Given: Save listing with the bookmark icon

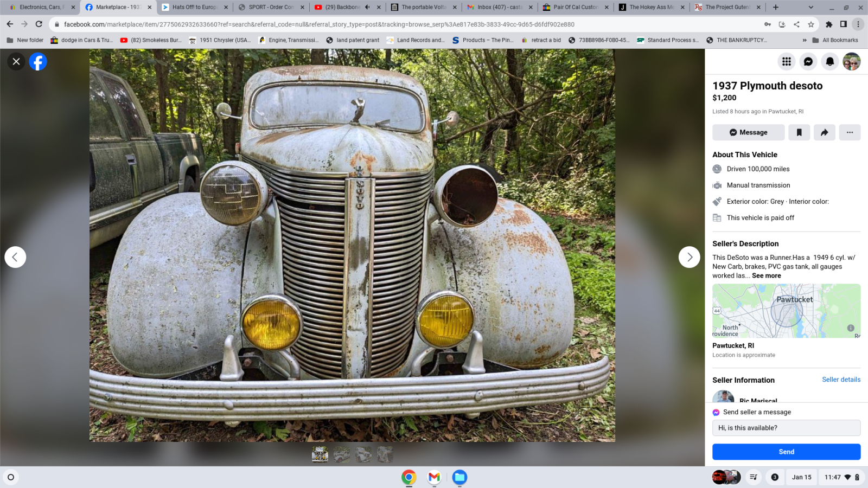Looking at the screenshot, I should 799,132.
